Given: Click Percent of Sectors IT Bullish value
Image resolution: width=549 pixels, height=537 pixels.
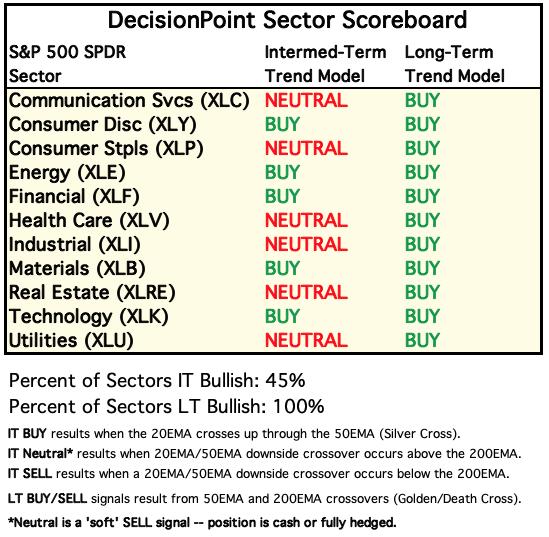Looking at the screenshot, I should point(285,380).
